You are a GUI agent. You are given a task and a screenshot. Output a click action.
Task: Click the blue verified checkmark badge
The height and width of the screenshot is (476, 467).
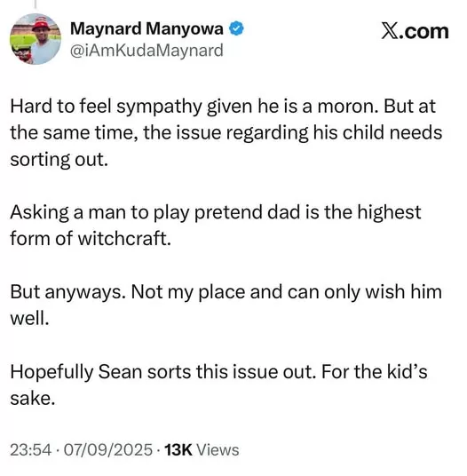click(236, 28)
